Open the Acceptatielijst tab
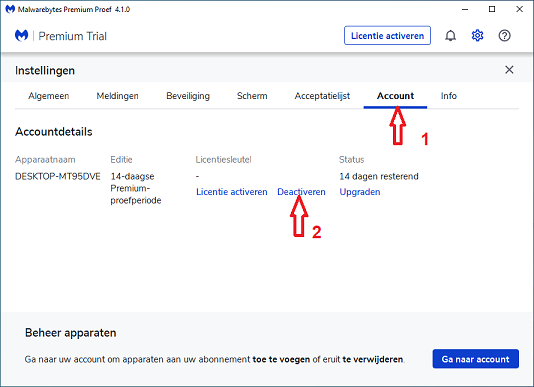The image size is (534, 387). [x=322, y=96]
